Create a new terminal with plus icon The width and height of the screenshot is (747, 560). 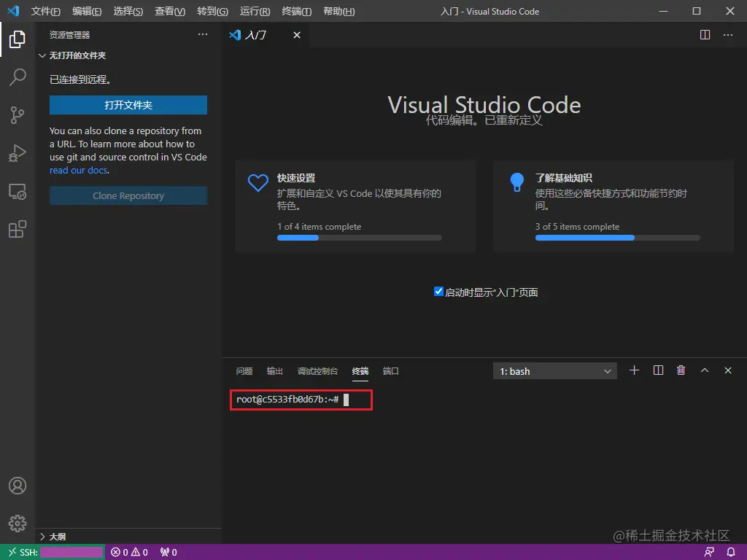point(634,370)
